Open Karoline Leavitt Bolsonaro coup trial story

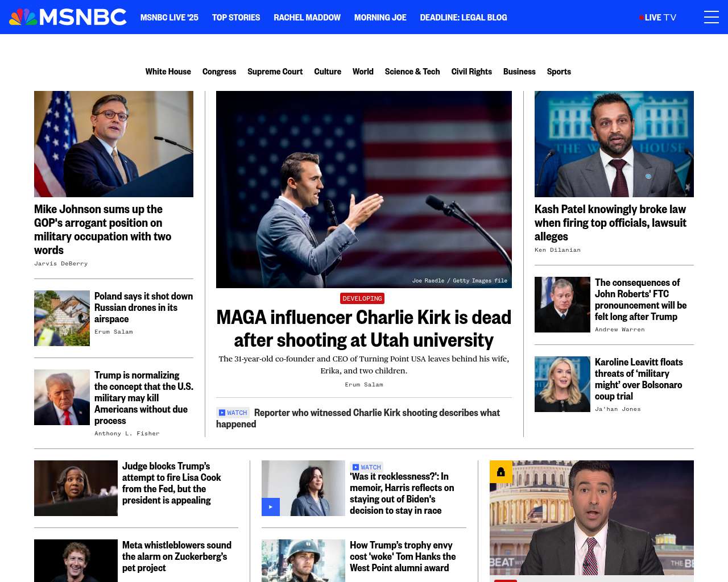(x=639, y=379)
